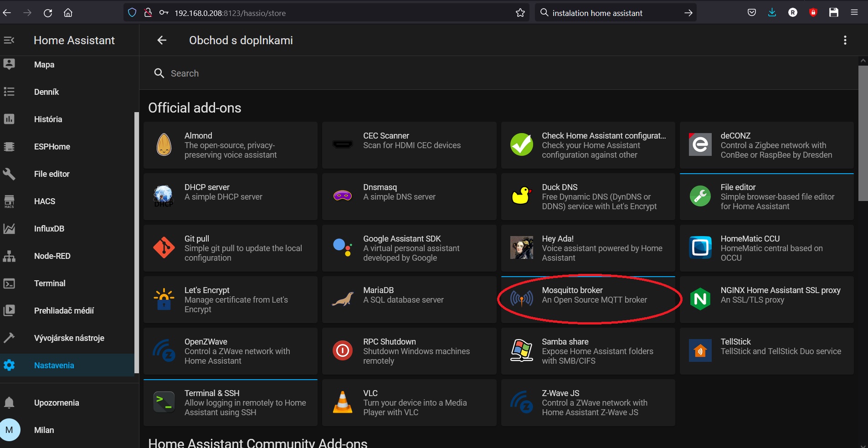Open the Nastavenia gear icon
The width and height of the screenshot is (868, 448).
9,365
